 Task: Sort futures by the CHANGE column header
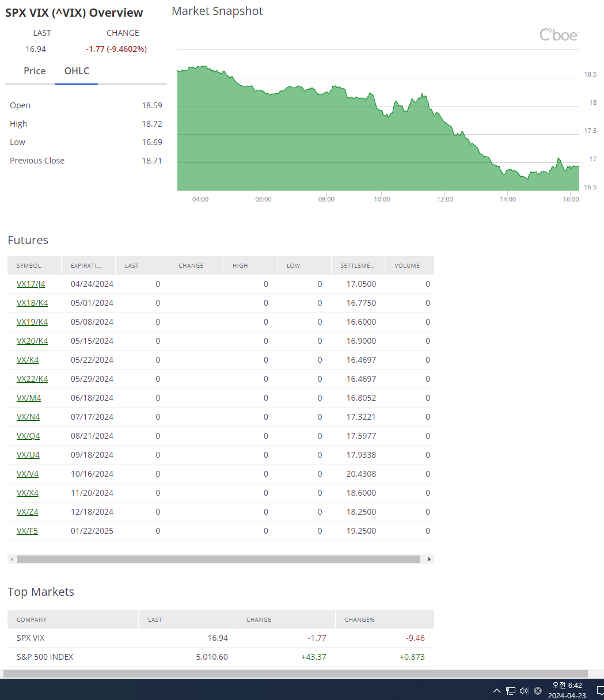coord(196,265)
